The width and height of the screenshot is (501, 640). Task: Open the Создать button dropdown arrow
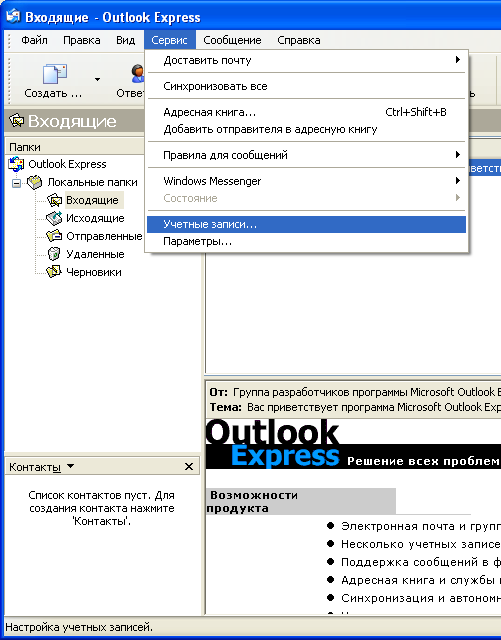pos(97,79)
